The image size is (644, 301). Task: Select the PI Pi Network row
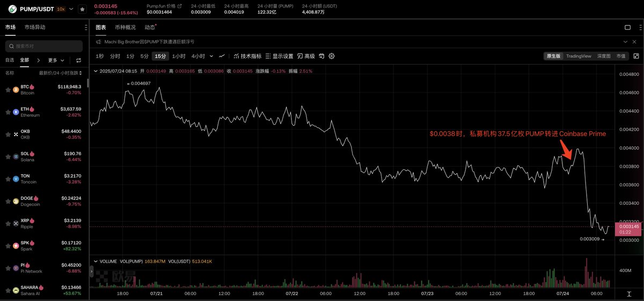pos(44,268)
